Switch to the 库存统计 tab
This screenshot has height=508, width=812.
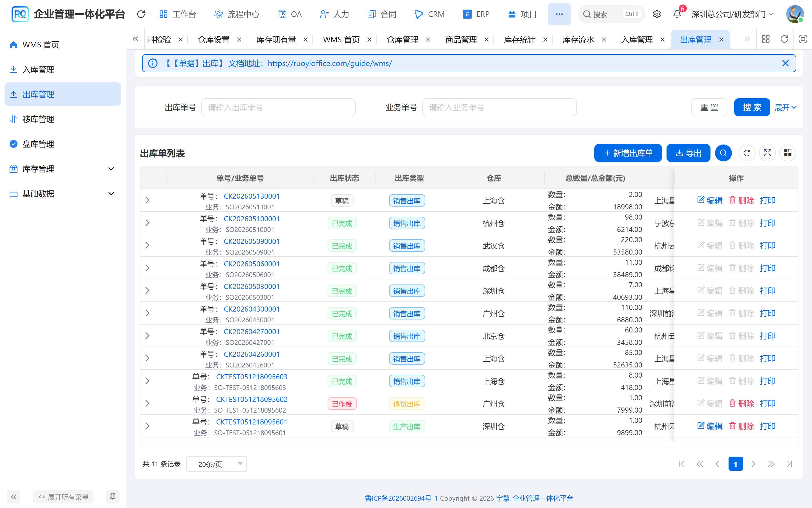pos(519,40)
